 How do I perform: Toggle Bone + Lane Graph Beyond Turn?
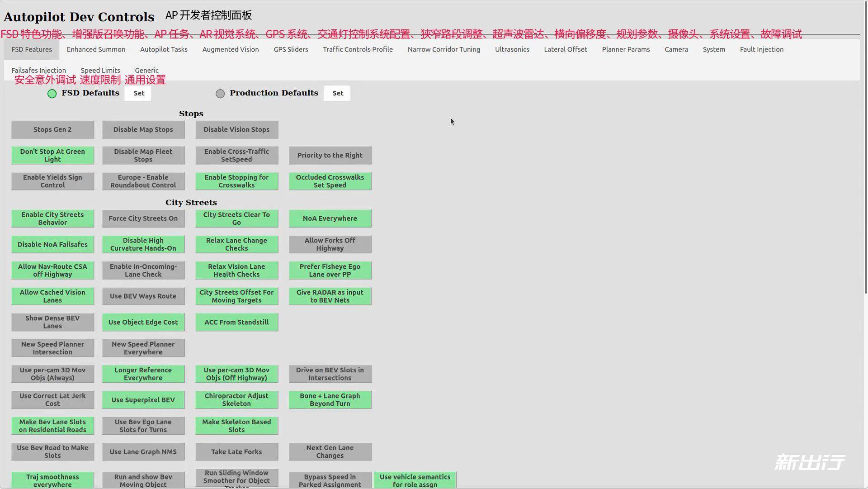click(330, 400)
